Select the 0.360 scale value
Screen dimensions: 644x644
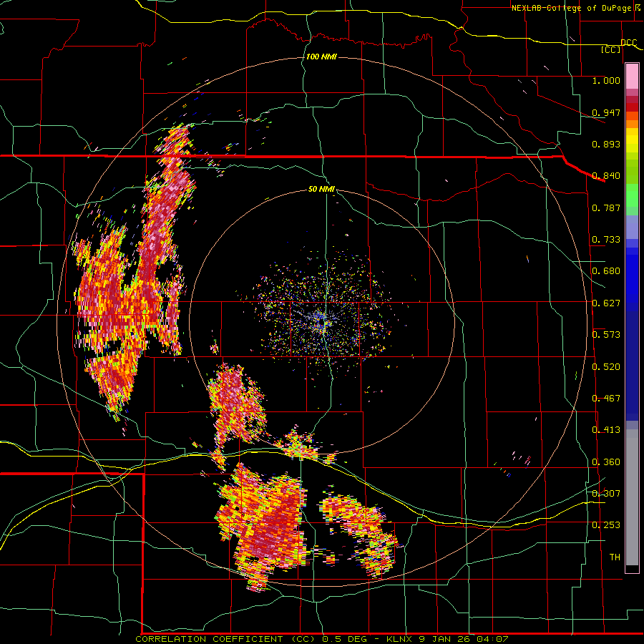click(x=606, y=462)
